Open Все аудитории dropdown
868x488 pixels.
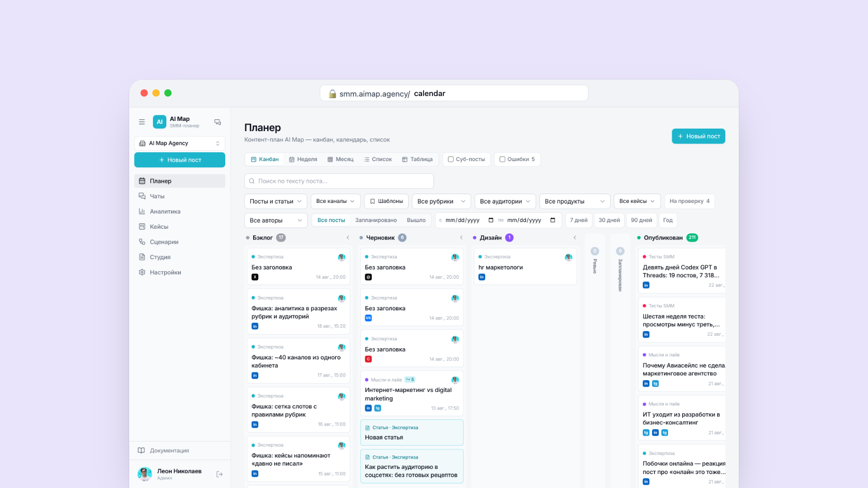(x=505, y=201)
